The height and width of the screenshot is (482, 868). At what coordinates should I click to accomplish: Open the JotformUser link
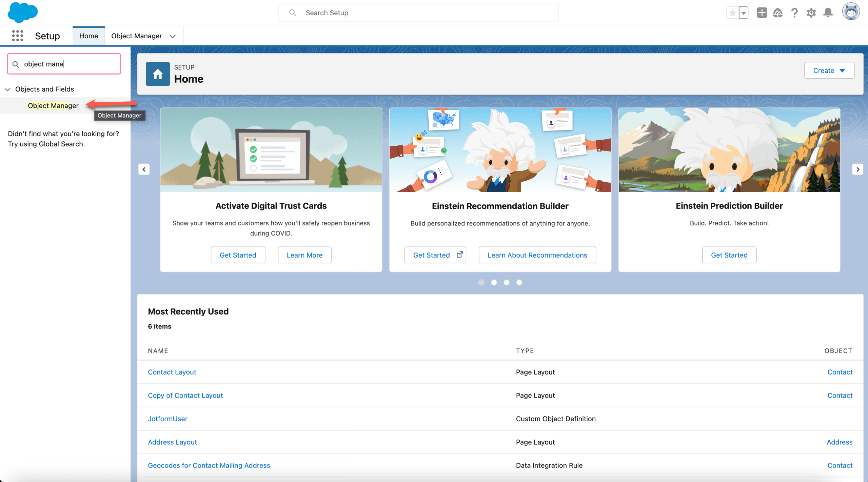click(167, 419)
